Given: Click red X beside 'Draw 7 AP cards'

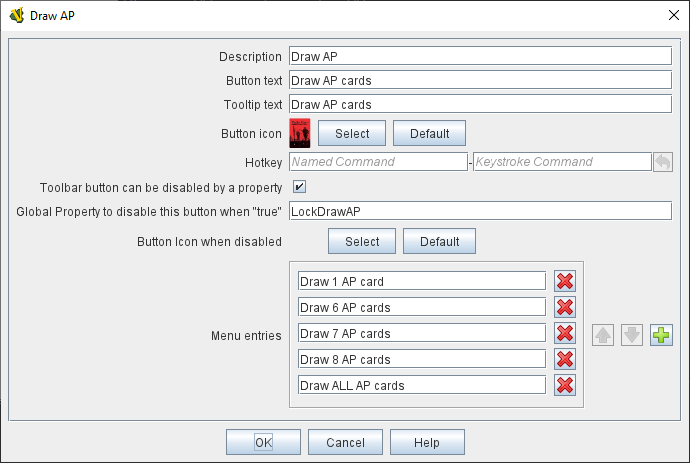Looking at the screenshot, I should click(564, 334).
